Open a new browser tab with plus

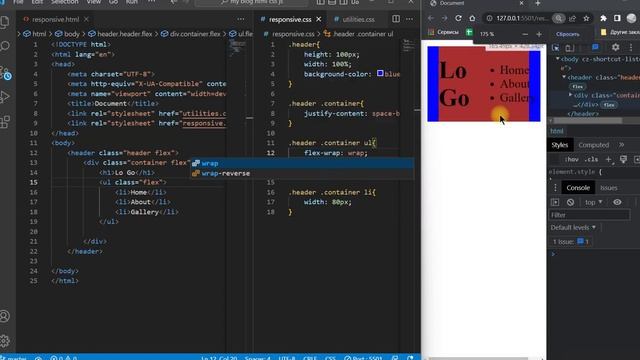coord(538,3)
